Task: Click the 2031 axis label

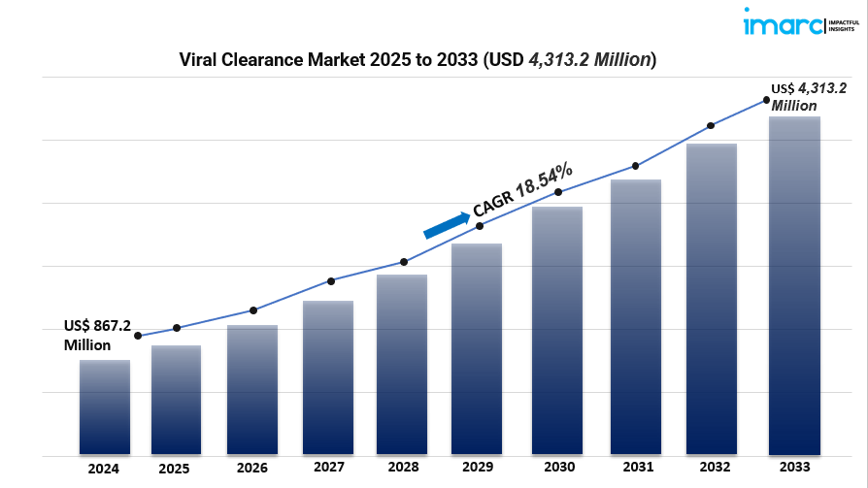Action: tap(638, 467)
